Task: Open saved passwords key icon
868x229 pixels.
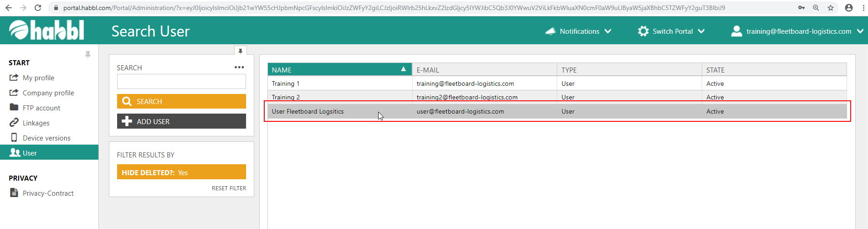Action: click(801, 8)
